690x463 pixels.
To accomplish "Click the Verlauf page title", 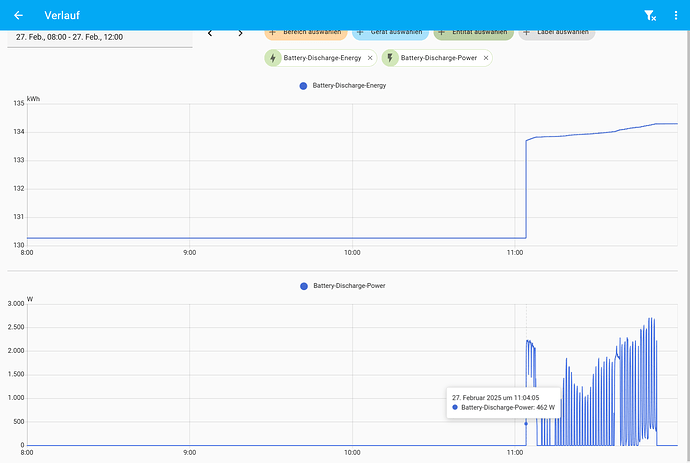I will point(62,15).
